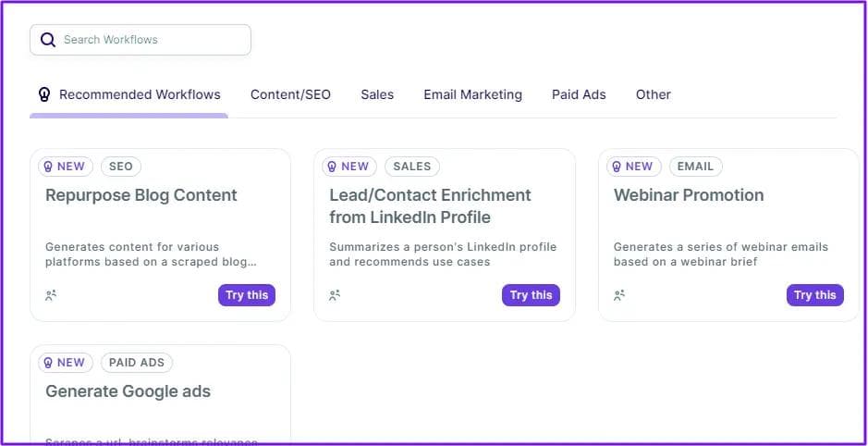
Task: Switch to the Content/SEO tab
Action: click(290, 94)
